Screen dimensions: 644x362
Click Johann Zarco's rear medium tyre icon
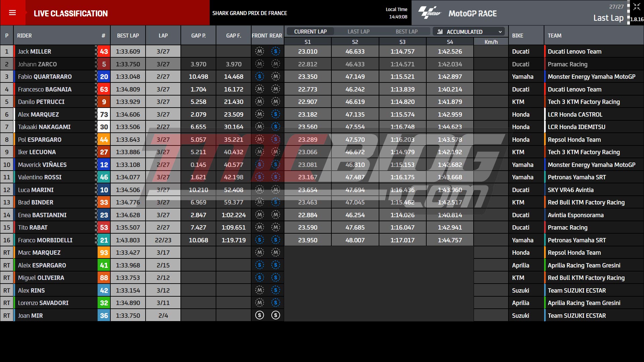pos(276,64)
